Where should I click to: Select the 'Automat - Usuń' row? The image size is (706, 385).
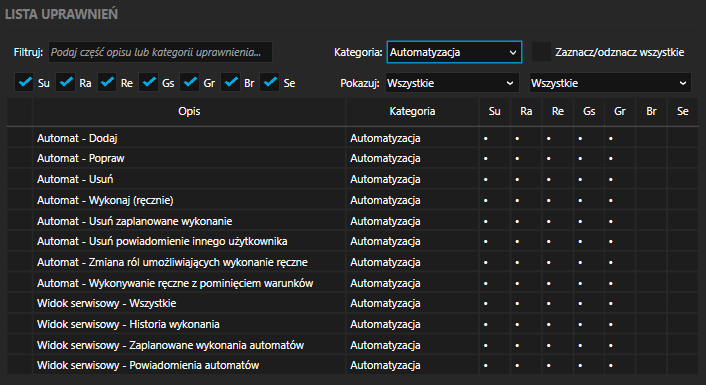coord(353,179)
